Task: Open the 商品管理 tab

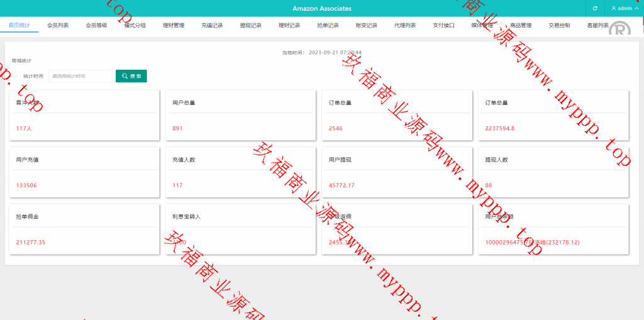Action: (x=521, y=25)
